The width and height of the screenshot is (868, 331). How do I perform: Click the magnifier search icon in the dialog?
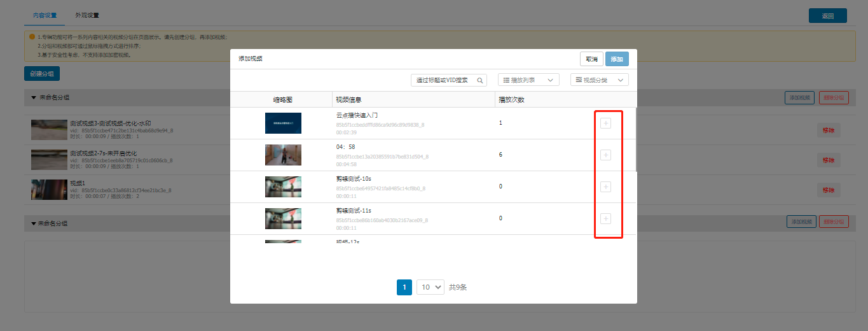(479, 80)
